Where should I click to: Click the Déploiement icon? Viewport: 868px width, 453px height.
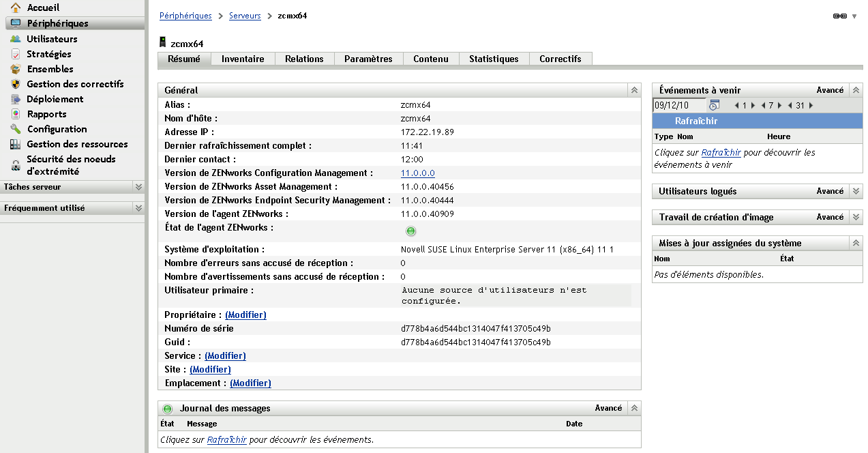click(x=15, y=99)
